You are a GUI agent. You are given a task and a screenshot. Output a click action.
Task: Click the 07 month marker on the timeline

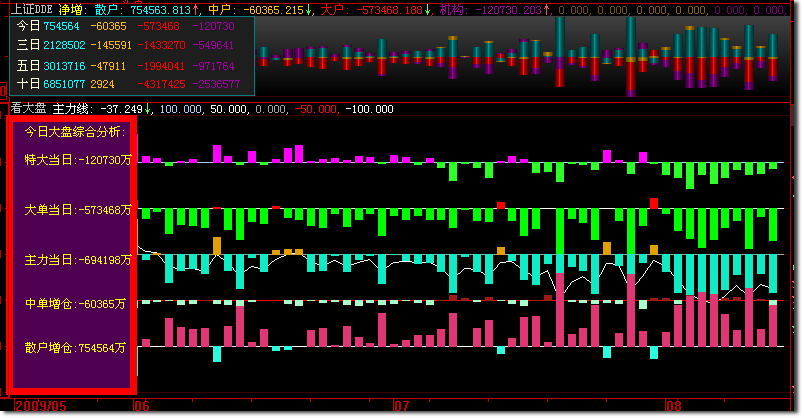[403, 407]
